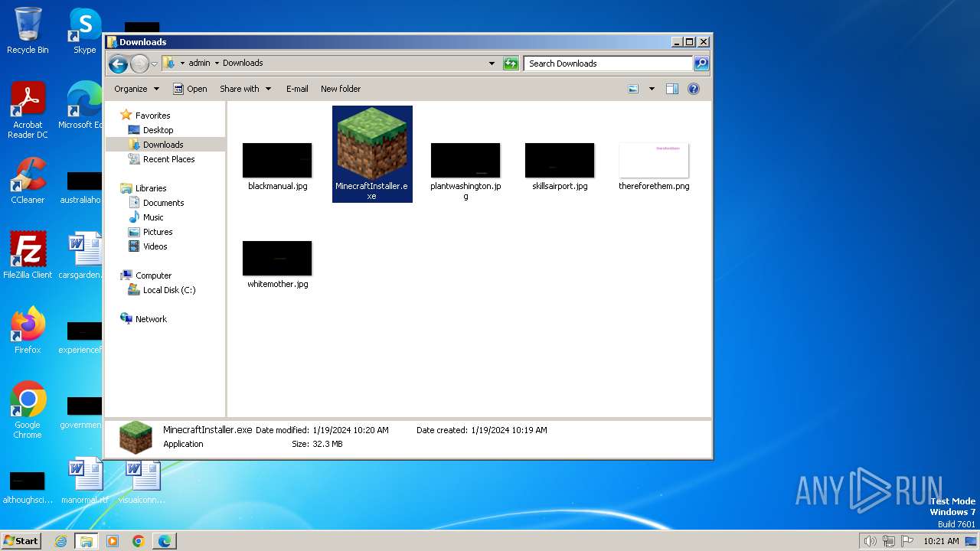980x551 pixels.
Task: Click the Edge icon in the taskbar
Action: pos(164,541)
